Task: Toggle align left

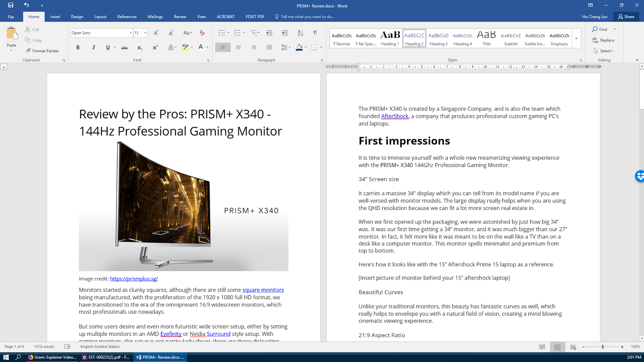Action: 223,47
